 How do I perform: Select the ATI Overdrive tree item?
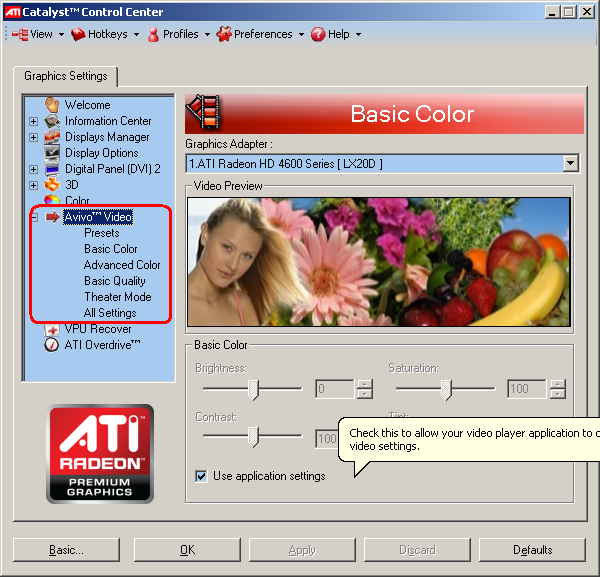[103, 345]
